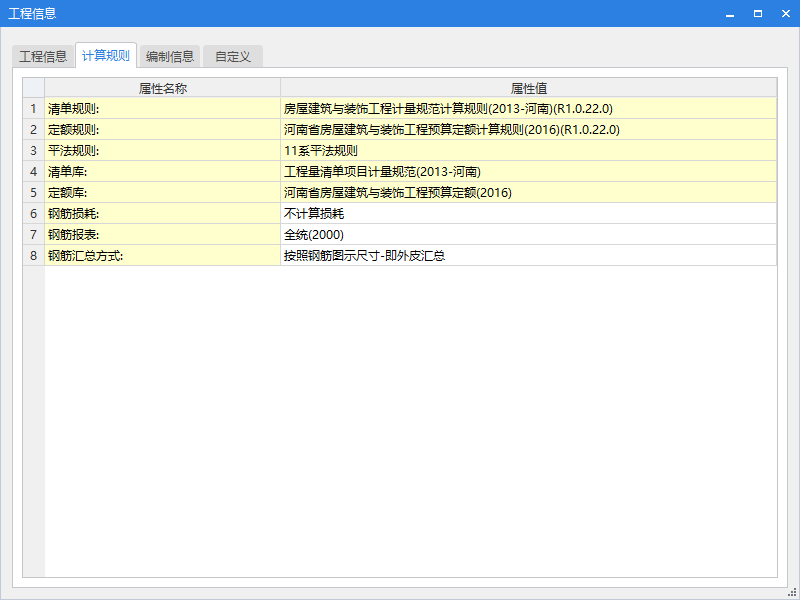
Task: Select row number 8 header
Action: click(x=34, y=255)
